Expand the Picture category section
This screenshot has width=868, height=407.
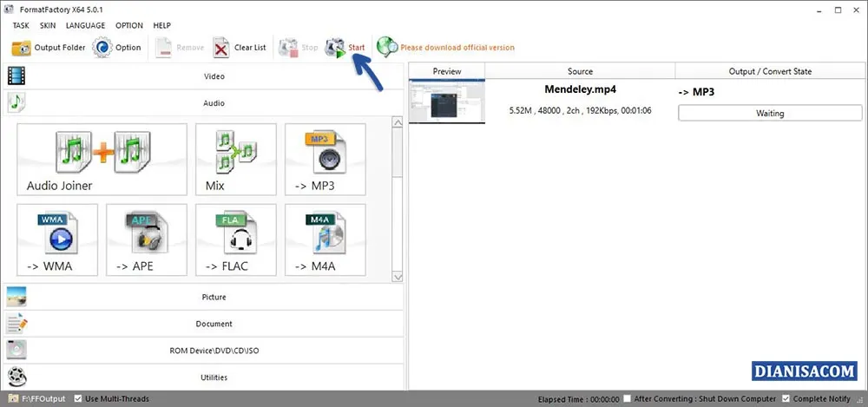coord(204,297)
